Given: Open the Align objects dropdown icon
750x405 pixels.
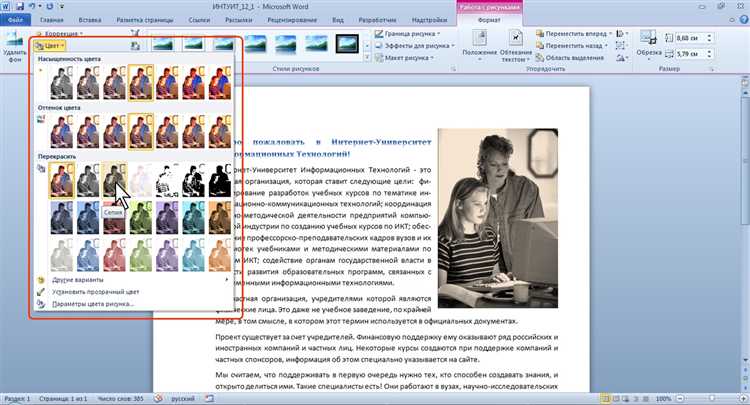Looking at the screenshot, I should (x=622, y=33).
